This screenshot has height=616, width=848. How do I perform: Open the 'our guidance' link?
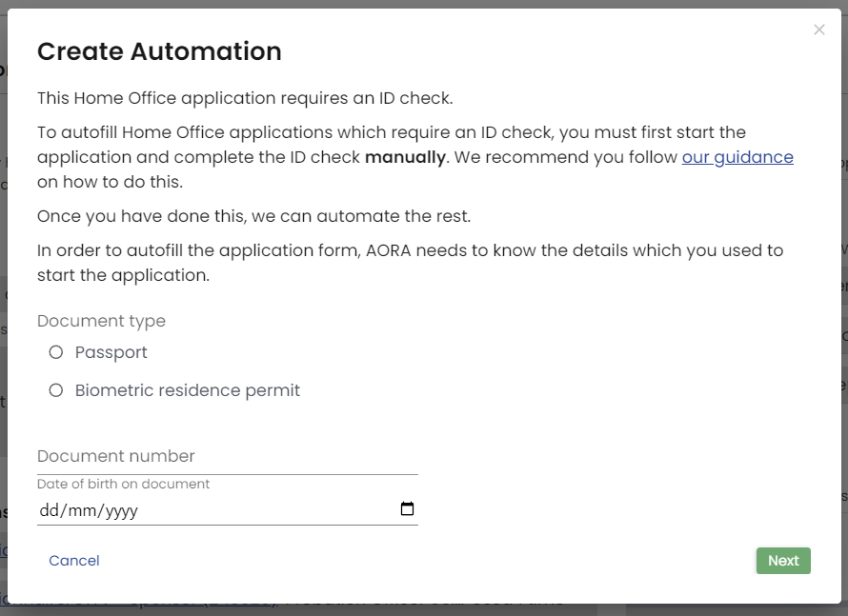click(x=737, y=157)
